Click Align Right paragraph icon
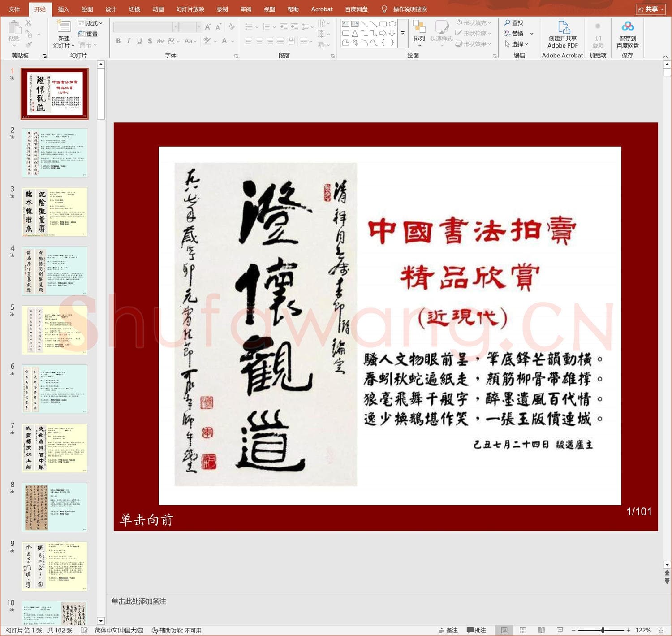 point(270,41)
